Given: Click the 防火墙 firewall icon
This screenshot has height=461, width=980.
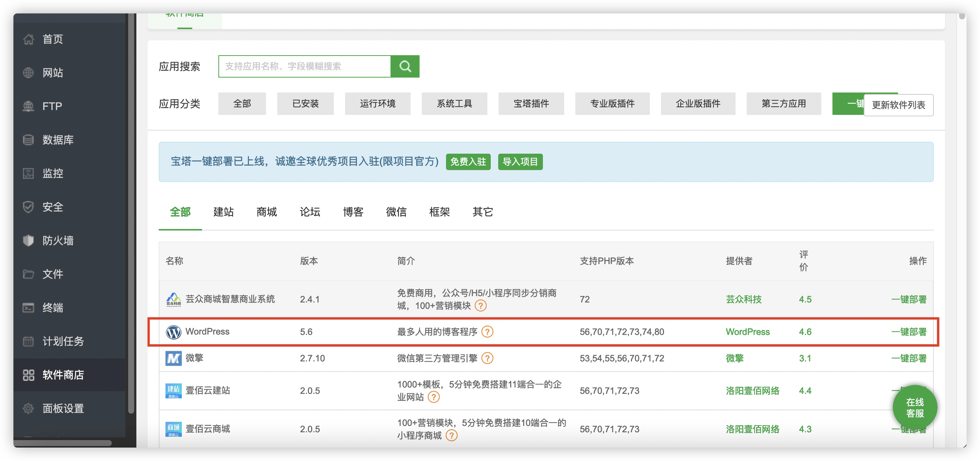Looking at the screenshot, I should tap(29, 240).
